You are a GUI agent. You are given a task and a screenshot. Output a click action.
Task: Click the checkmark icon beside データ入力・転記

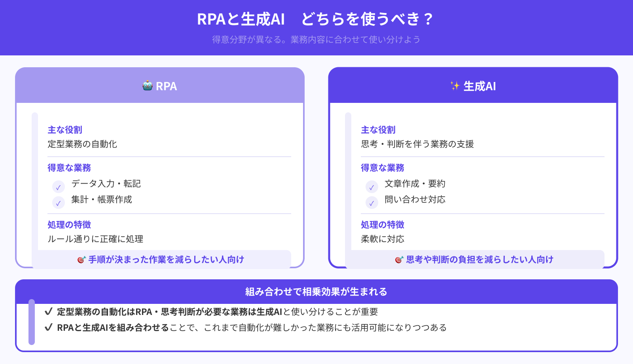[x=58, y=186]
